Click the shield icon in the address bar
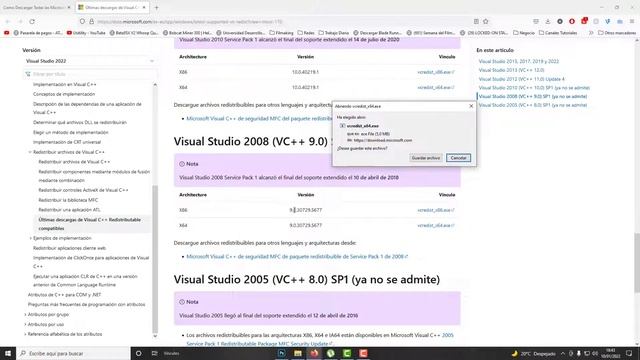The width and height of the screenshot is (640, 360). coord(82,22)
